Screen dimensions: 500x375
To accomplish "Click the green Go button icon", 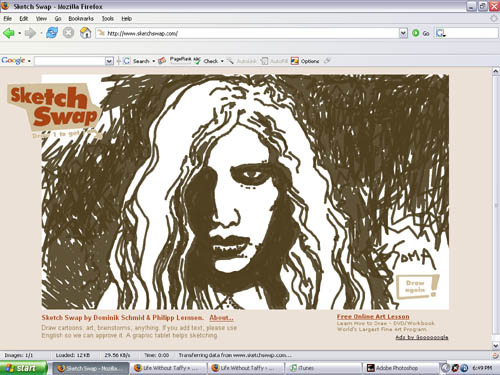I will pyautogui.click(x=416, y=33).
